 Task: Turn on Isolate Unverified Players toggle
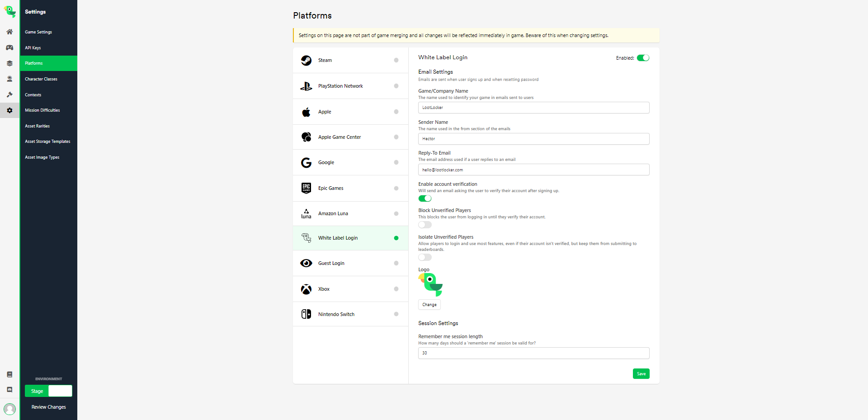tap(425, 257)
